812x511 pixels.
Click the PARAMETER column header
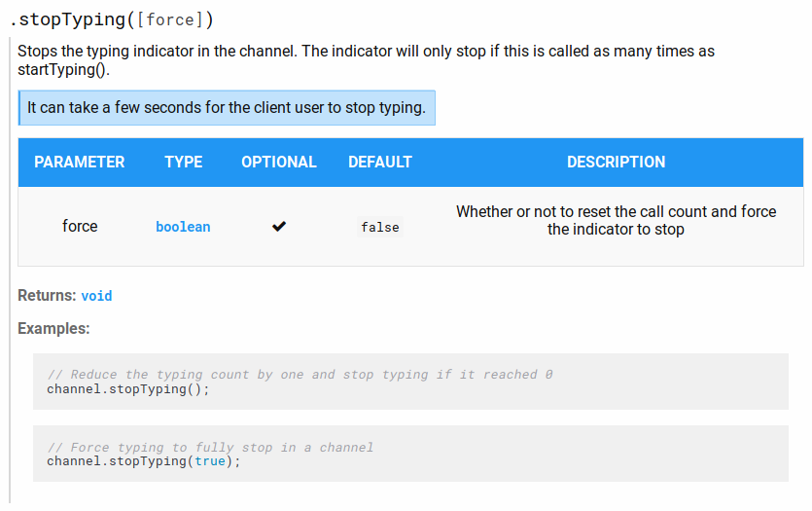click(79, 163)
